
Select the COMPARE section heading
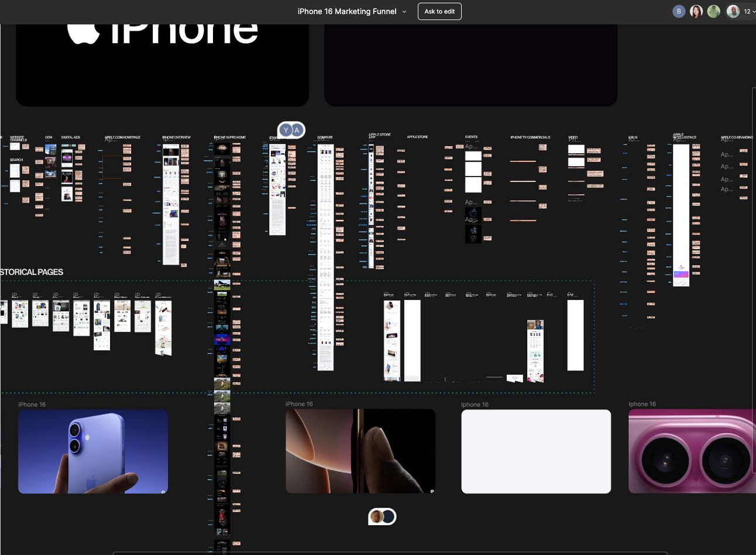coord(325,137)
